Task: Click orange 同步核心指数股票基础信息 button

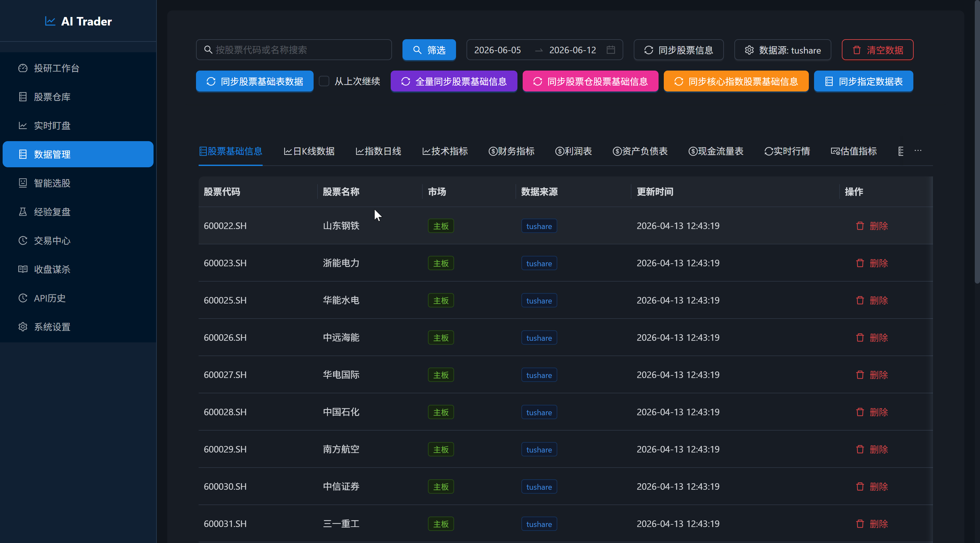Action: pyautogui.click(x=736, y=81)
